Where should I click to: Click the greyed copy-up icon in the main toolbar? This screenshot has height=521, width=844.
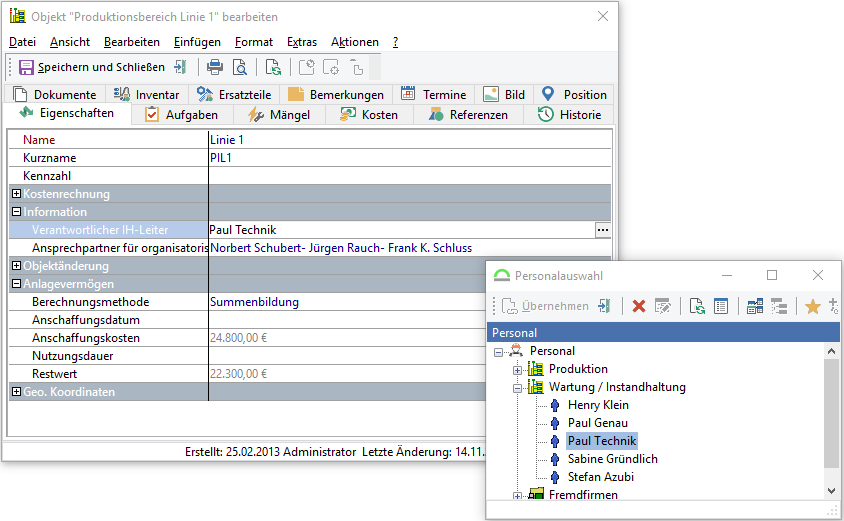point(356,67)
